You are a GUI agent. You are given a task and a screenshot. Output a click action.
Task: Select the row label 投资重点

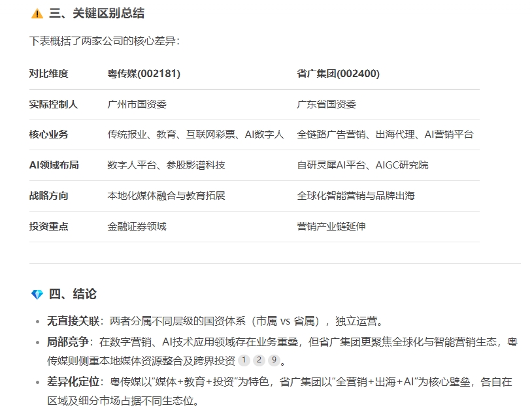click(49, 226)
